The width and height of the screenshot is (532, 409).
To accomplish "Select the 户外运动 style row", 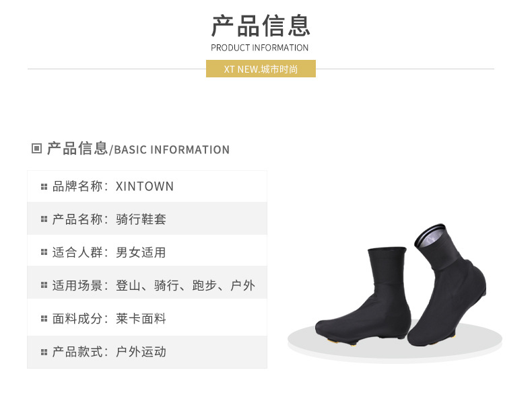I will pyautogui.click(x=147, y=352).
